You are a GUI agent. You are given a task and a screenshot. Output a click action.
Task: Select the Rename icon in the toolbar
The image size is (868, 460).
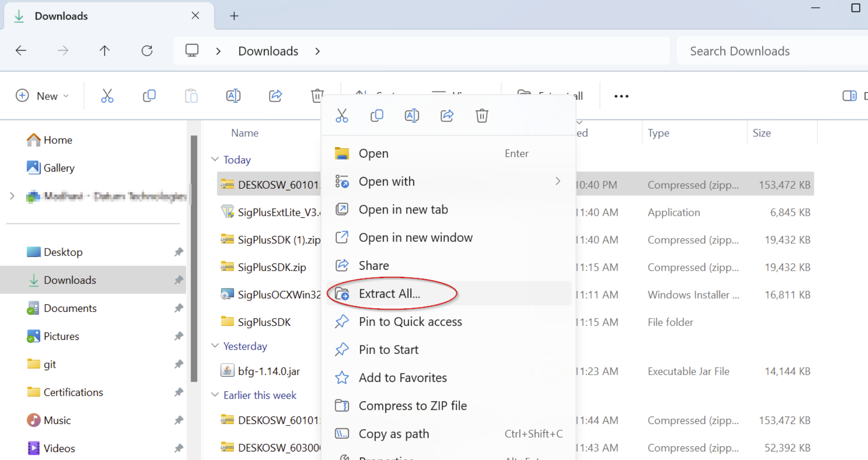[233, 96]
